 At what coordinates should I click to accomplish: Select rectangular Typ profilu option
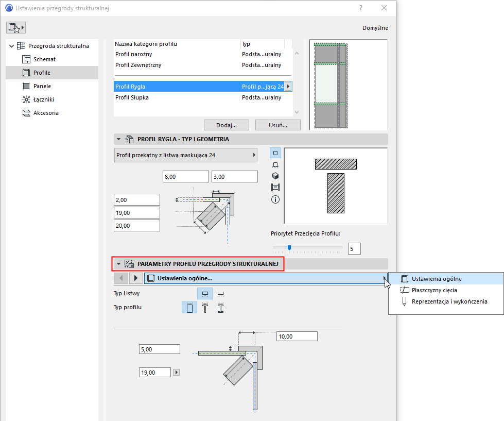pos(189,308)
